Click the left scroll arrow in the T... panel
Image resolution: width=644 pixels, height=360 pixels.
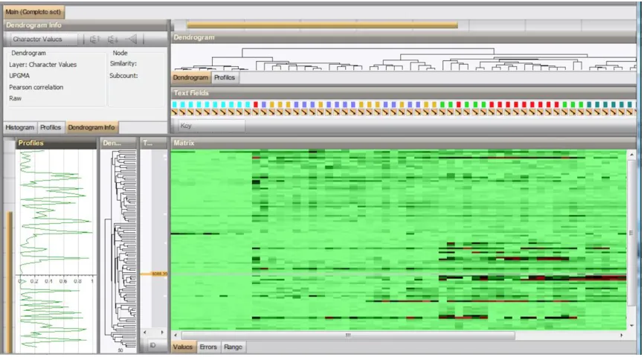coord(144,332)
